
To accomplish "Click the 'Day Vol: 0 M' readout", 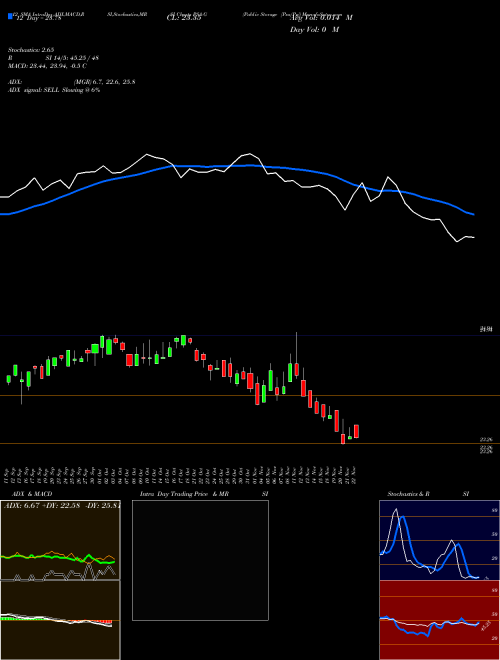I will 314,30.
